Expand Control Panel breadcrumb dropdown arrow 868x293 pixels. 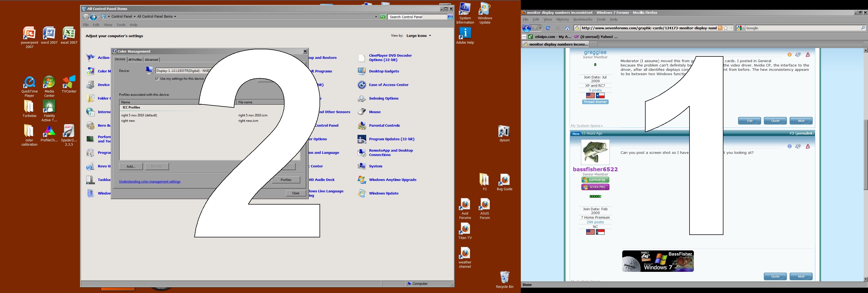(x=135, y=17)
